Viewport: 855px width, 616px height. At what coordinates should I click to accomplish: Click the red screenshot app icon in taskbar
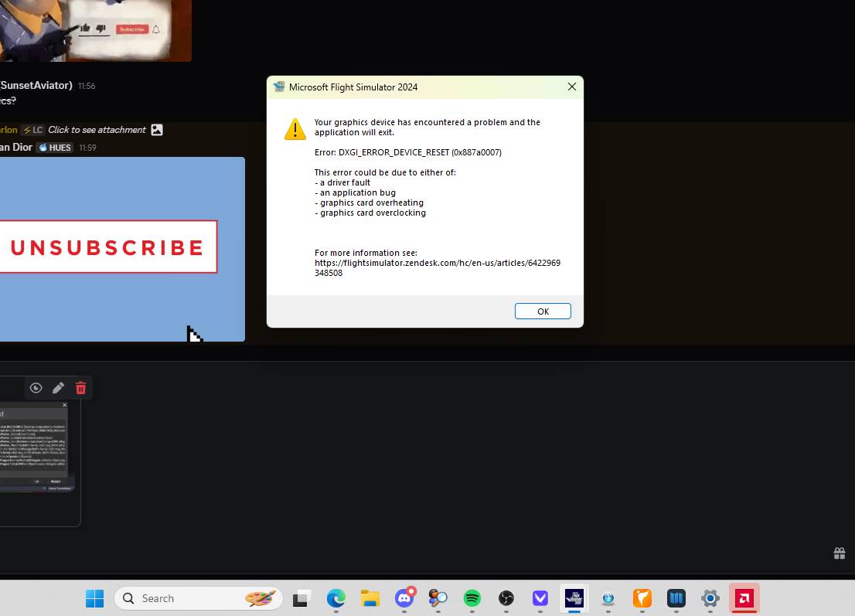(x=744, y=598)
